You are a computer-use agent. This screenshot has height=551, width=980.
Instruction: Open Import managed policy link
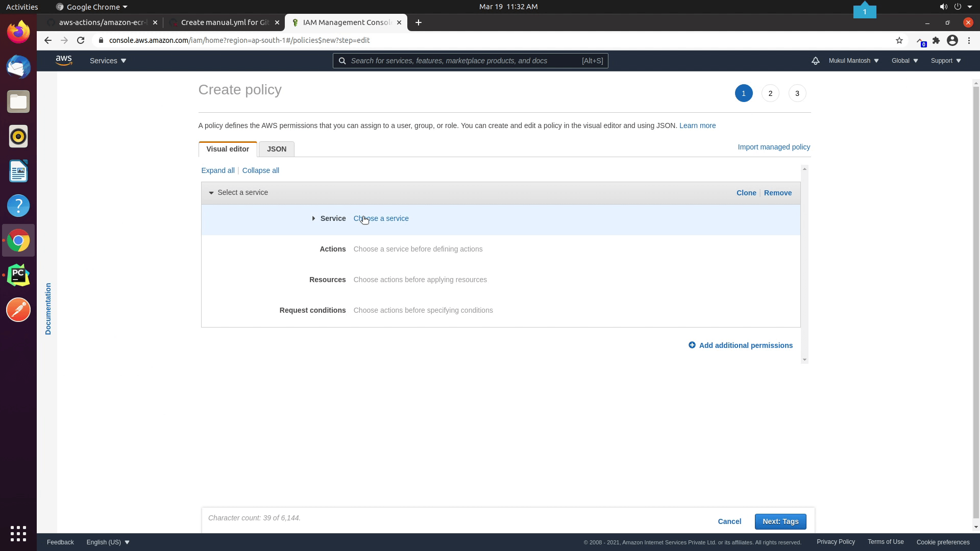(774, 147)
